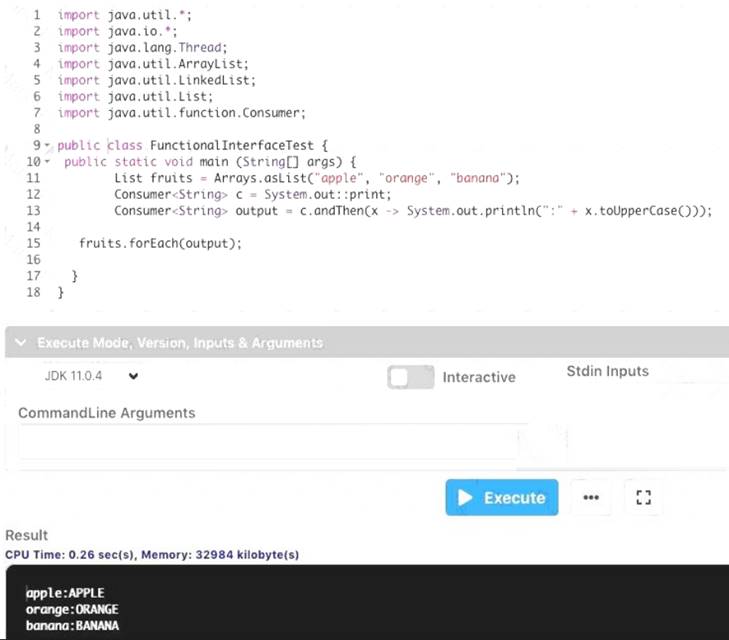Click the apple:APPLE line in the output console
The height and width of the screenshot is (640, 729).
(65, 592)
